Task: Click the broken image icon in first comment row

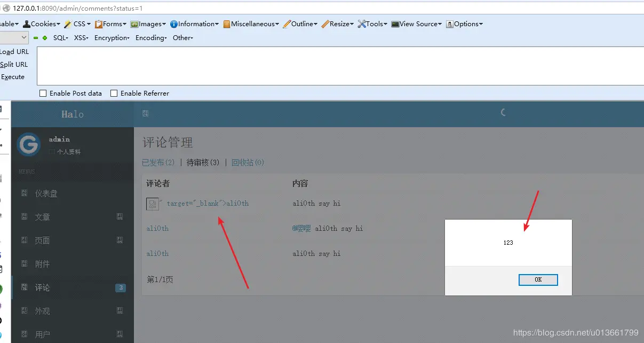Action: [x=152, y=204]
